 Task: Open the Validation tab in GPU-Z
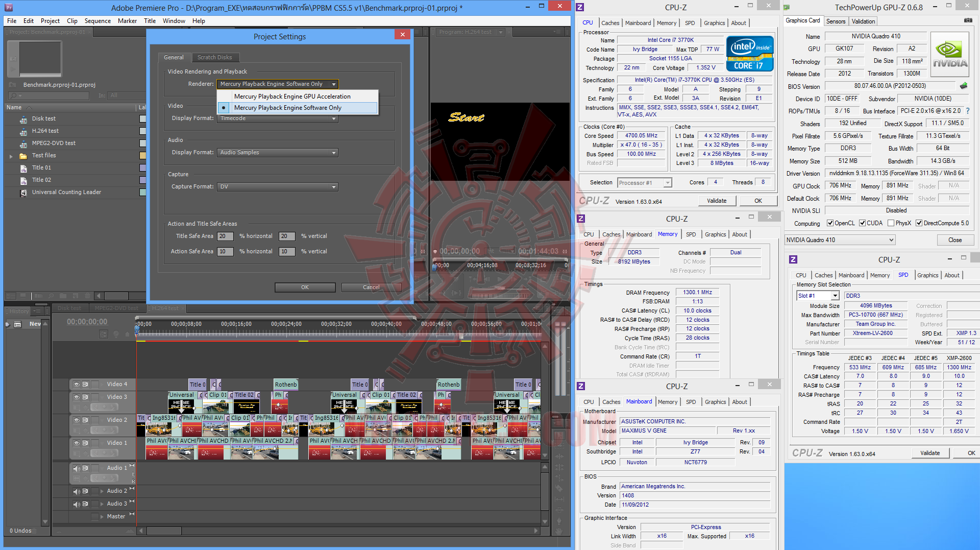(863, 21)
